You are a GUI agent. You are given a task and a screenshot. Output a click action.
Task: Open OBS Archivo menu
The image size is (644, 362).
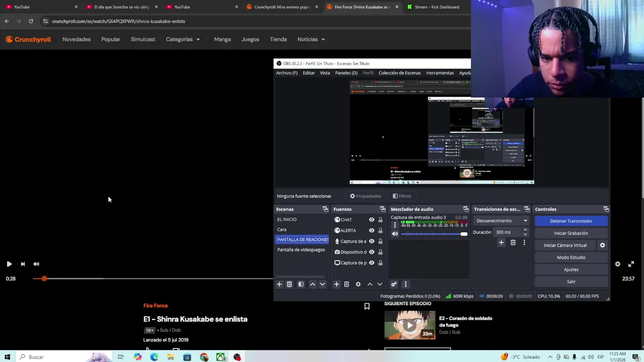pos(287,73)
